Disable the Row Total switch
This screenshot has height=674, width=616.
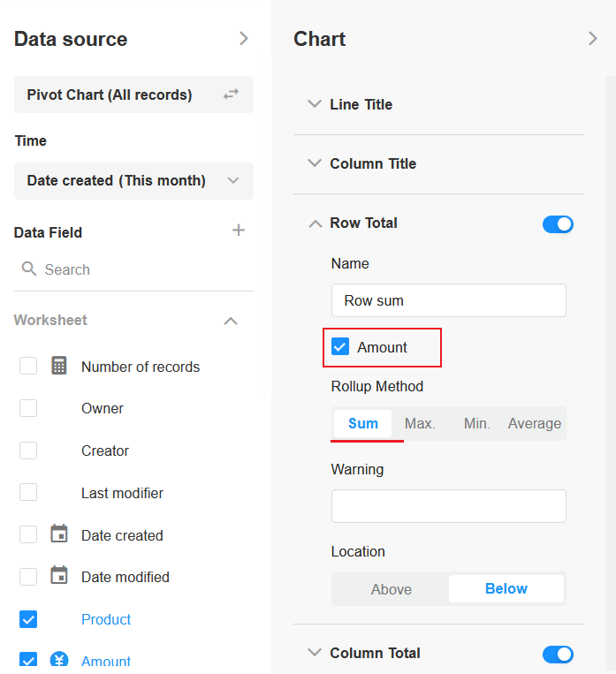(558, 223)
